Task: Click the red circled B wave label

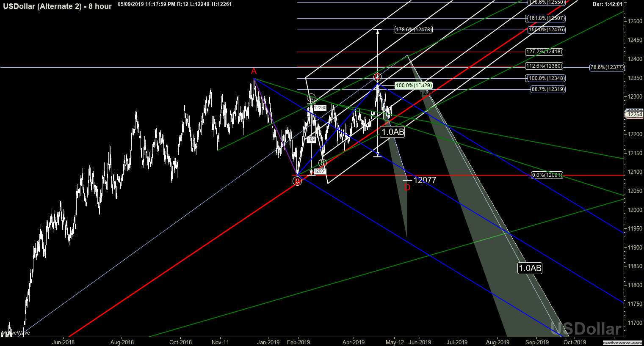Action: pos(297,181)
